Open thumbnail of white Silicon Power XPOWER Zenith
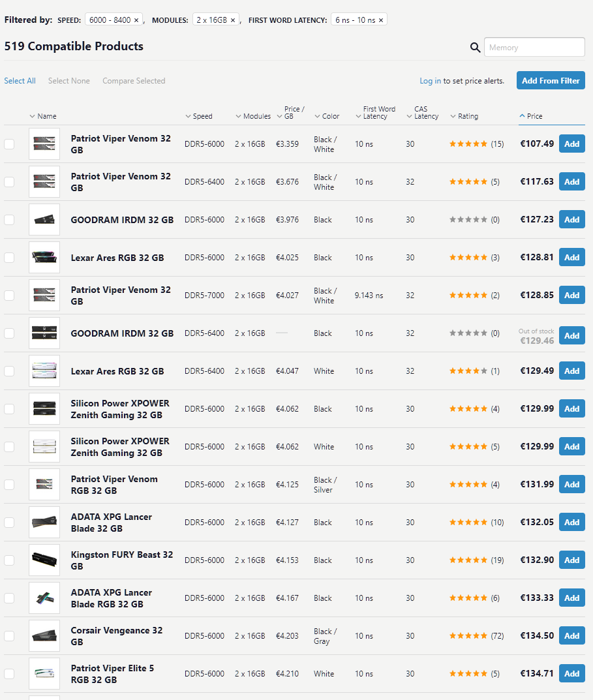 pyautogui.click(x=44, y=446)
